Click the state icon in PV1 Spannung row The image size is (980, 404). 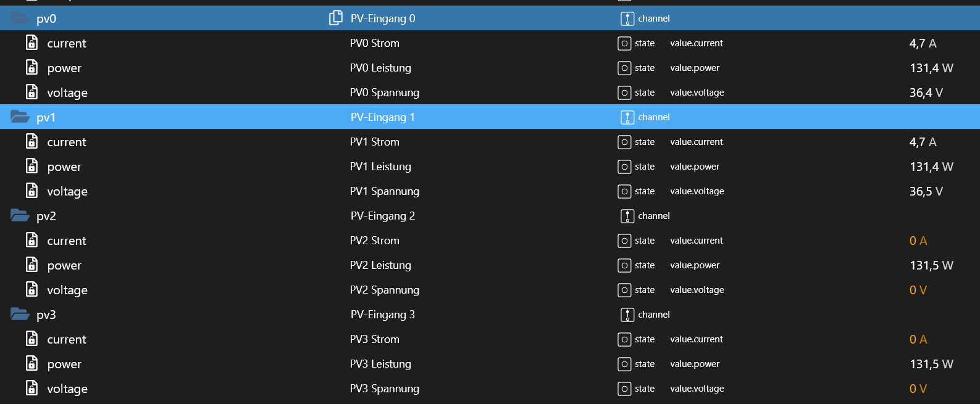point(624,191)
